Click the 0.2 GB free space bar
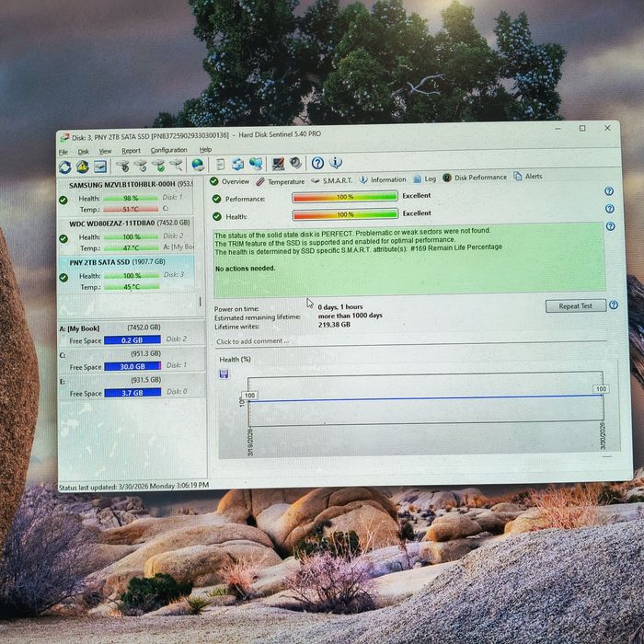The image size is (644, 644). [x=132, y=340]
